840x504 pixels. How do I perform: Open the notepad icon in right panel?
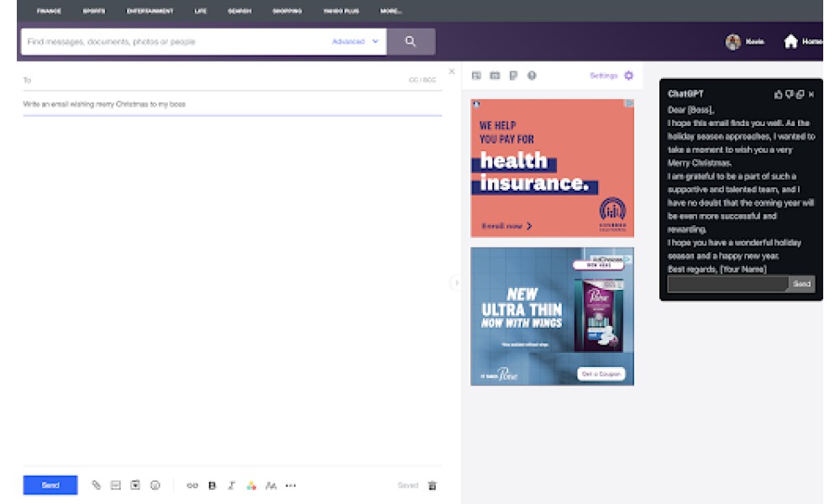coord(513,76)
